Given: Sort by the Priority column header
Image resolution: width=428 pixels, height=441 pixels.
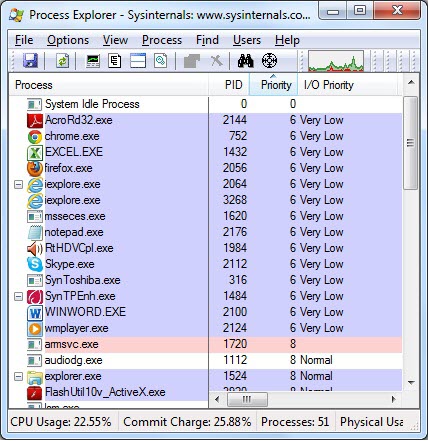Looking at the screenshot, I should (x=273, y=85).
